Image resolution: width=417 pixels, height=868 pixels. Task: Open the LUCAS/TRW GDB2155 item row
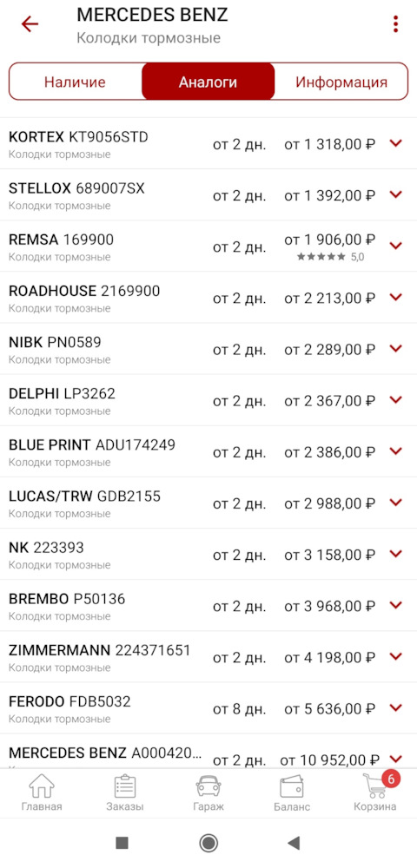pos(208,503)
